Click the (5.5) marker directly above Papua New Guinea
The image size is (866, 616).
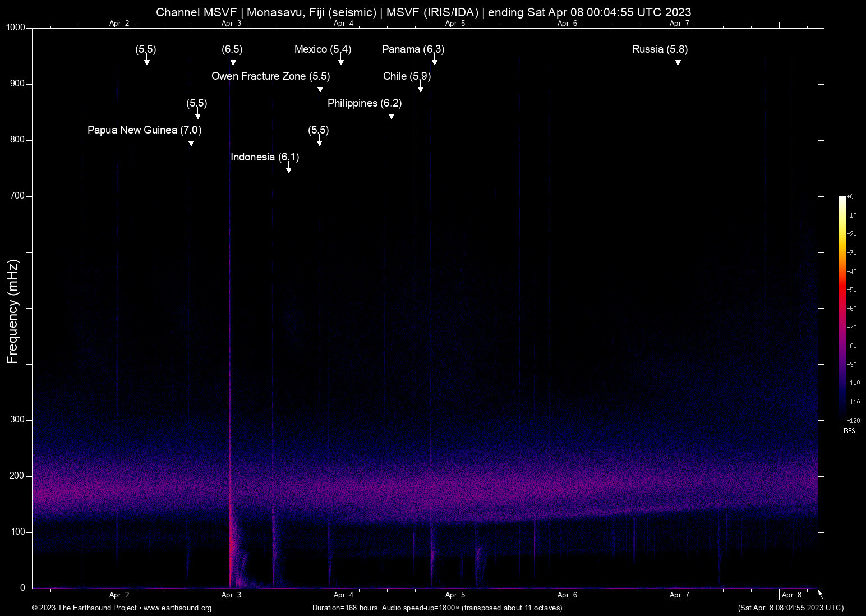[x=197, y=103]
